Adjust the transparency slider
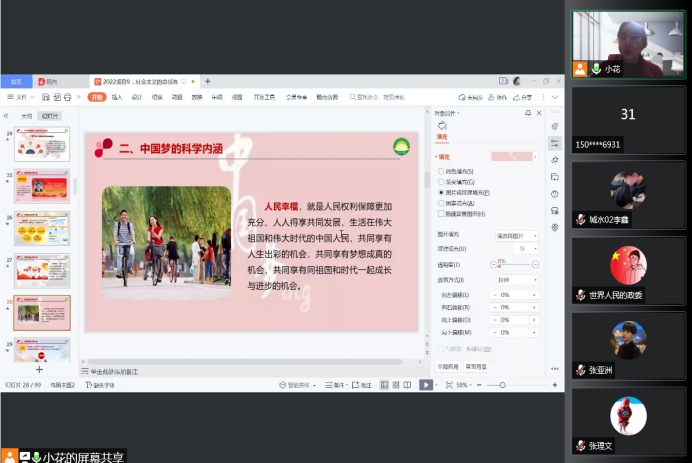Image resolution: width=692 pixels, height=463 pixels. 500,265
